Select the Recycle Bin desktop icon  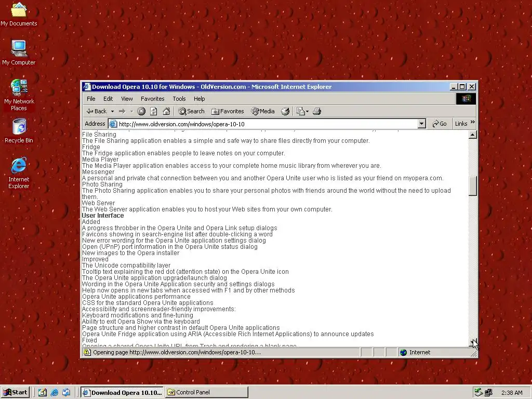pyautogui.click(x=19, y=130)
